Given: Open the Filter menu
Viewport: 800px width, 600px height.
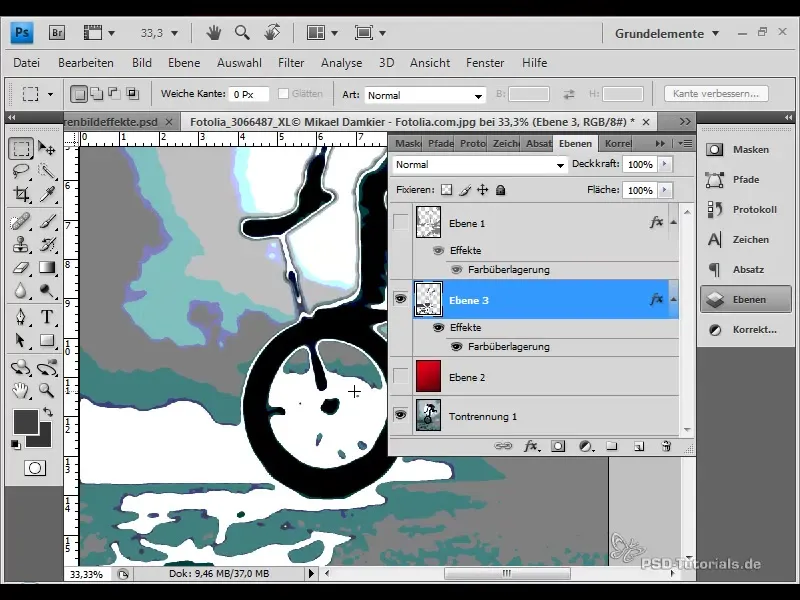Looking at the screenshot, I should pyautogui.click(x=291, y=63).
